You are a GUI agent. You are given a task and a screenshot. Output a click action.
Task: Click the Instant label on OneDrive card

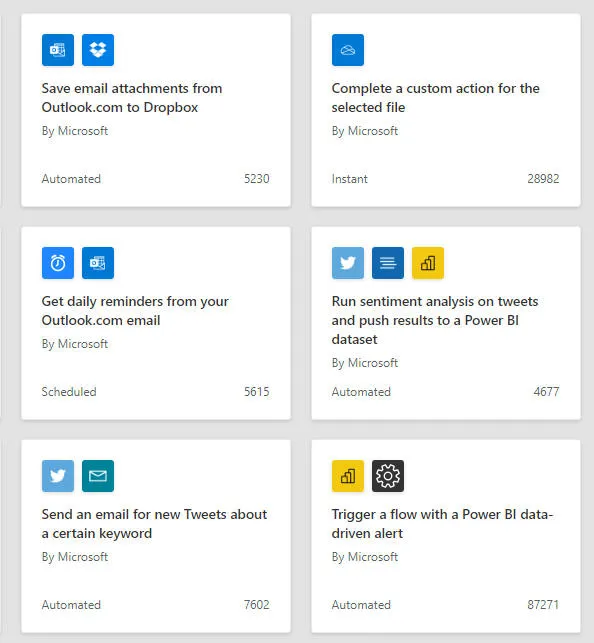(x=350, y=179)
